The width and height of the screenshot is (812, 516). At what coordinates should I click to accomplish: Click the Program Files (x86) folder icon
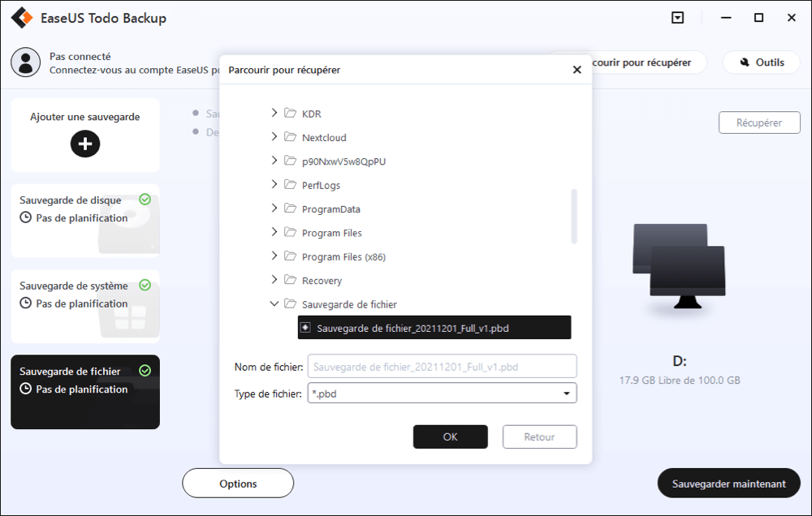[x=290, y=256]
